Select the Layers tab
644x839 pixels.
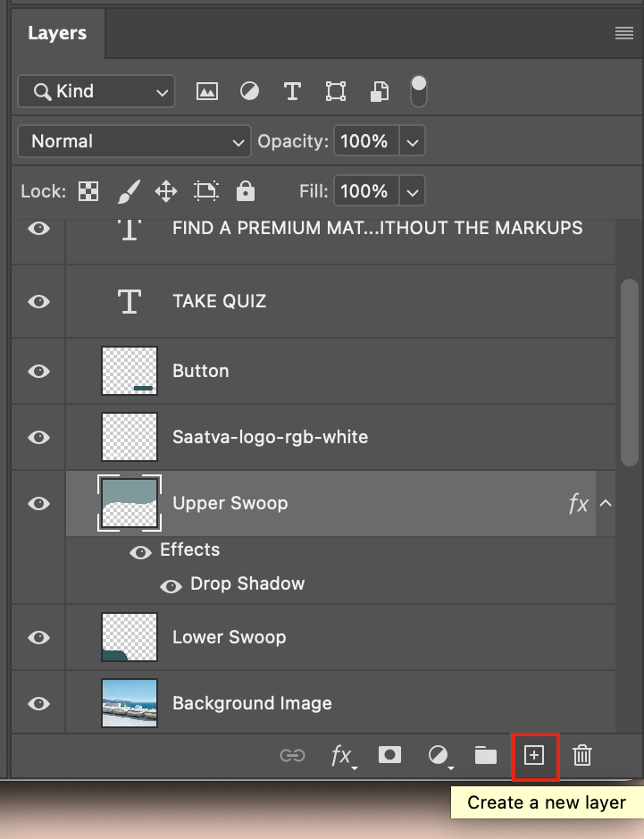tap(57, 33)
